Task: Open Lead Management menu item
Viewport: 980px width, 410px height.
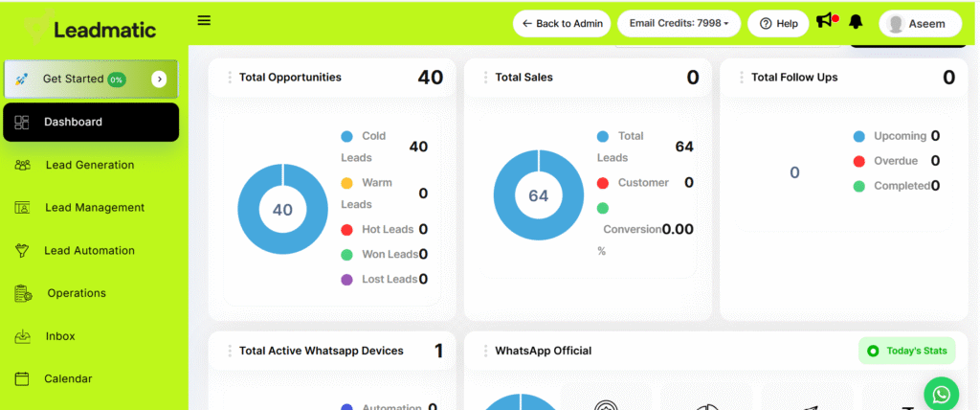Action: [x=94, y=207]
